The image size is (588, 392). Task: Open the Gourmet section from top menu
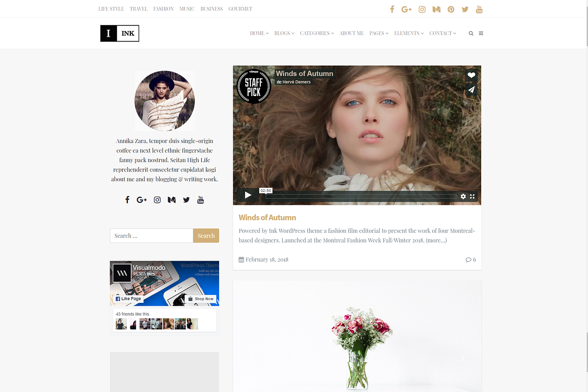[x=240, y=8]
